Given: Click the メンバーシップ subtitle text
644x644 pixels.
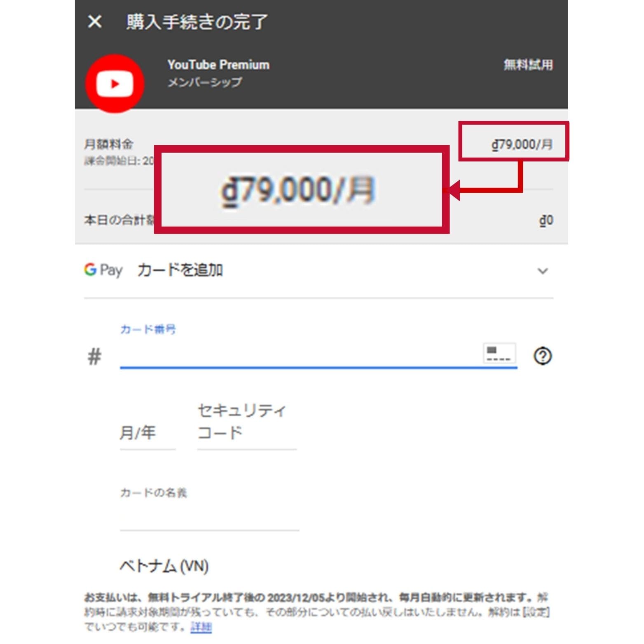Looking at the screenshot, I should pos(205,82).
